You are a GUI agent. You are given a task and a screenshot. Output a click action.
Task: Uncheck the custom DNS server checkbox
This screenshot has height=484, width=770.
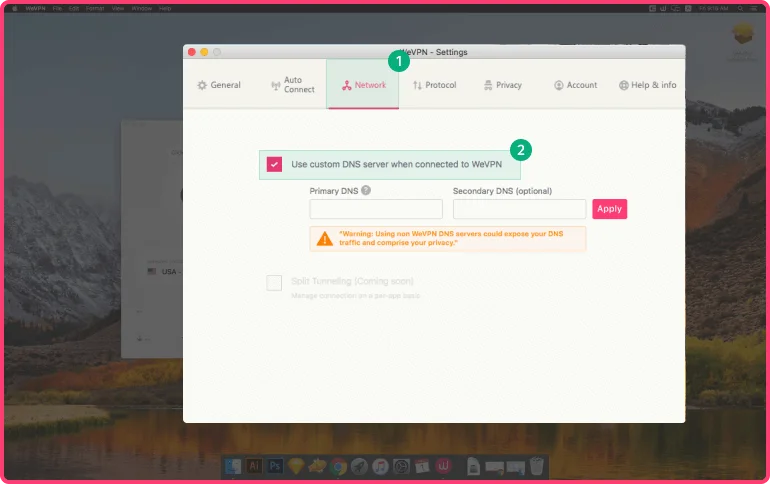point(274,164)
